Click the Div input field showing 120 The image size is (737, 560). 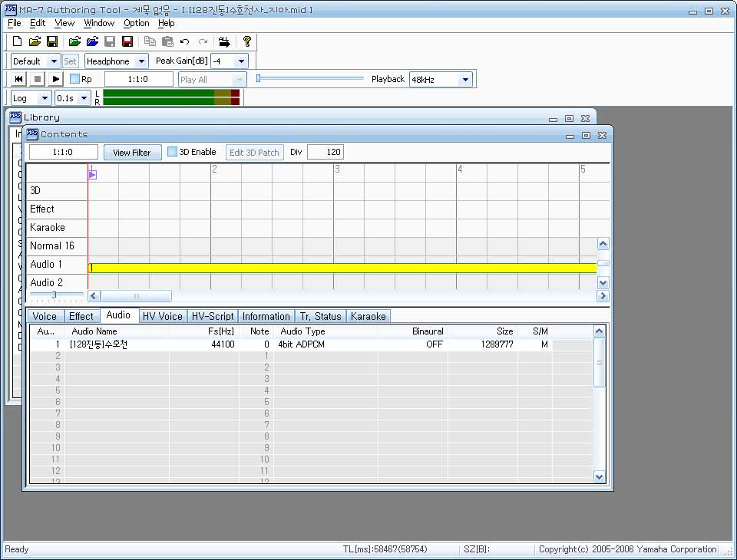click(x=326, y=152)
